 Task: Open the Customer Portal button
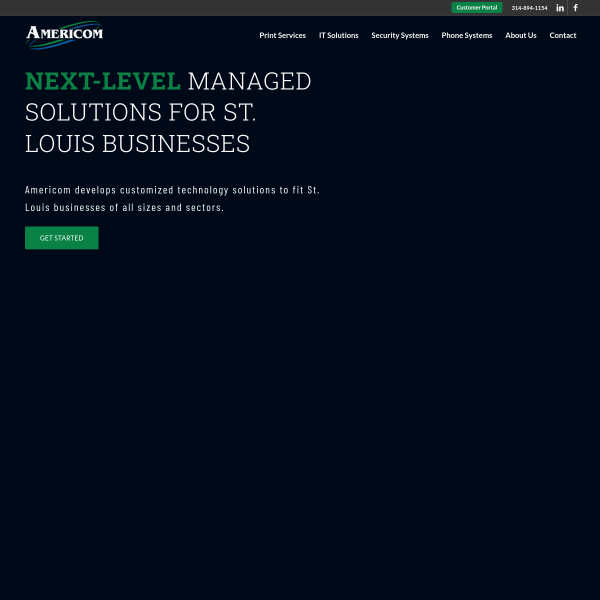[476, 8]
